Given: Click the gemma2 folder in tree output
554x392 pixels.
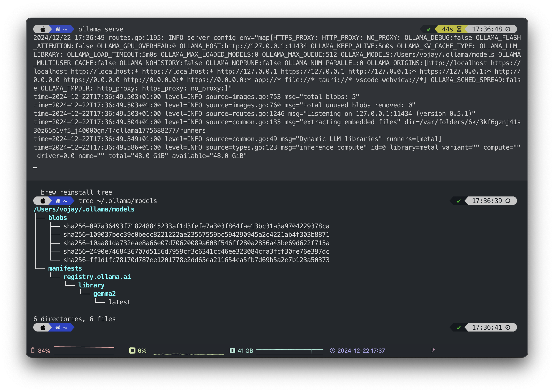Looking at the screenshot, I should [x=105, y=294].
